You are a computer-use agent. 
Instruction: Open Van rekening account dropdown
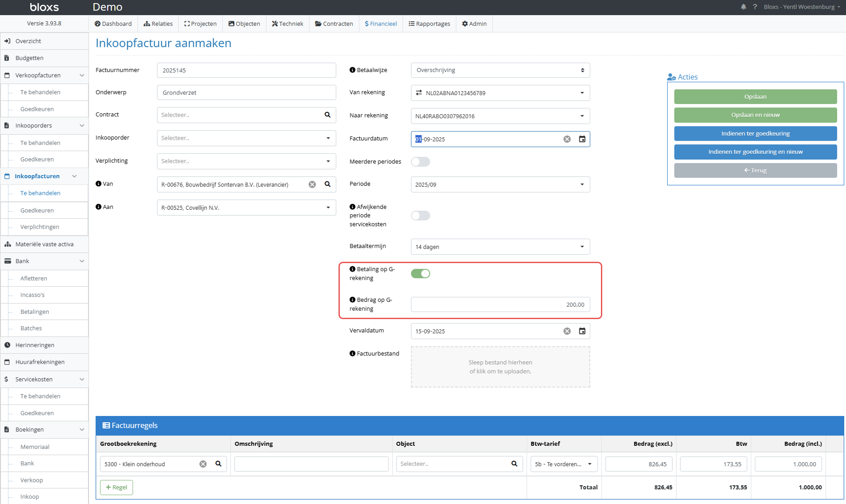coord(500,93)
